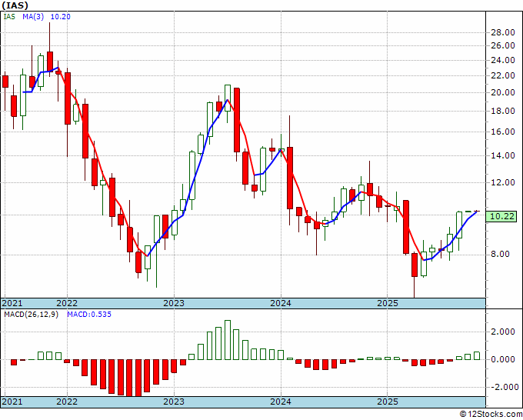The height and width of the screenshot is (420, 523).
Task: Click the current price tag 10.22
Action: pos(502,216)
